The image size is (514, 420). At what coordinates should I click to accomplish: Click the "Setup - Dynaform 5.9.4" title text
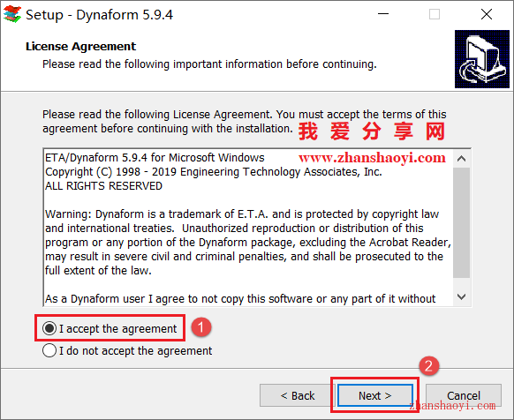[x=99, y=15]
